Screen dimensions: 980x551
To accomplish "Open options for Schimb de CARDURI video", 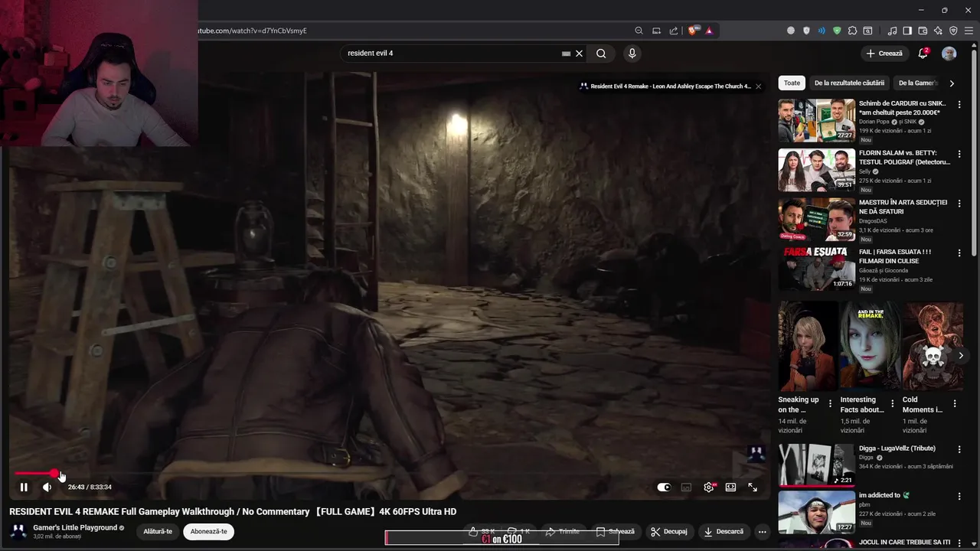I will coord(959,104).
